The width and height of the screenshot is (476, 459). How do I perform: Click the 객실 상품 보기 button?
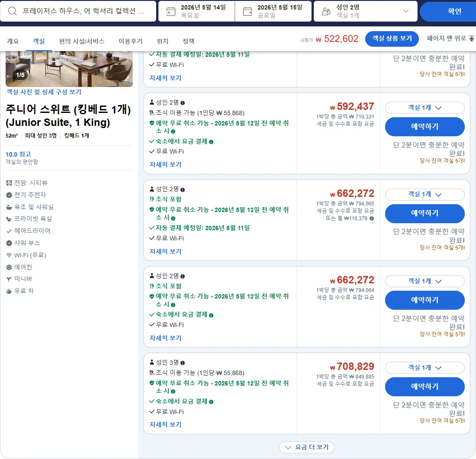(392, 39)
